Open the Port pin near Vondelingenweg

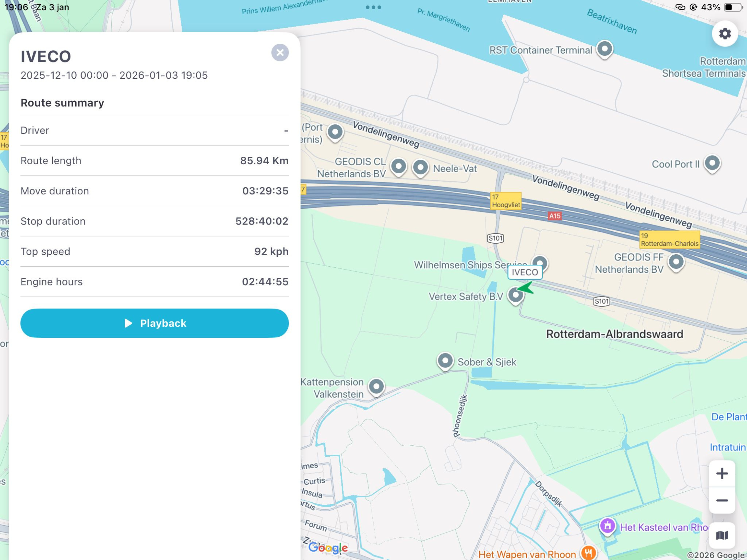pyautogui.click(x=335, y=133)
